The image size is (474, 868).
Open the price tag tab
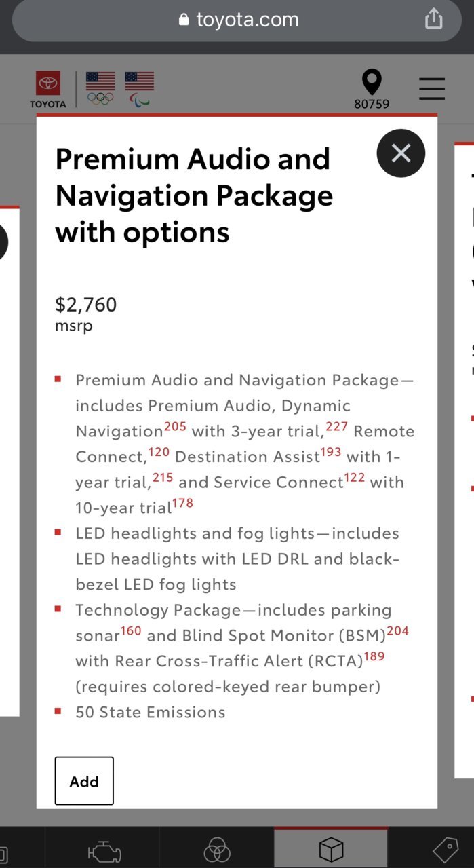[x=446, y=850]
